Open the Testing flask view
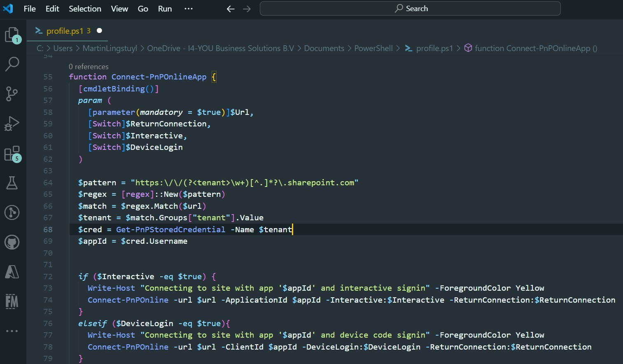This screenshot has height=364, width=623. 12,183
